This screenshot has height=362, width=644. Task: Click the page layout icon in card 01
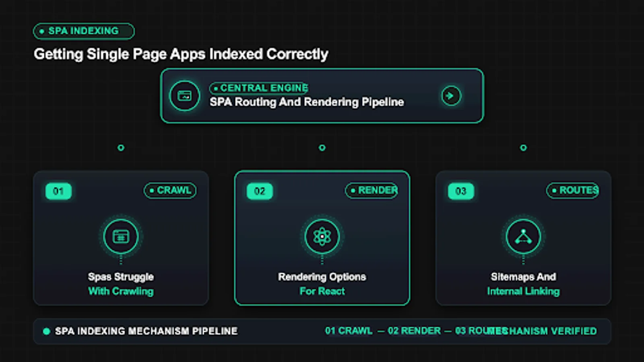(121, 237)
